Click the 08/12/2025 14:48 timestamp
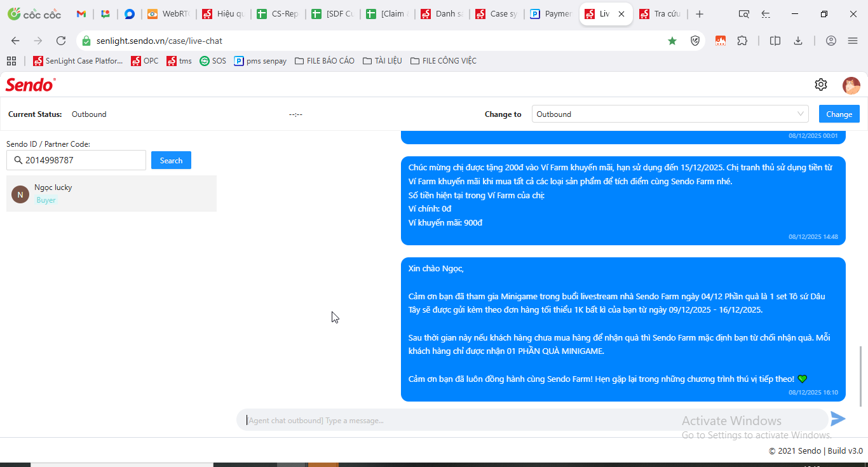The image size is (868, 467). 813,237
